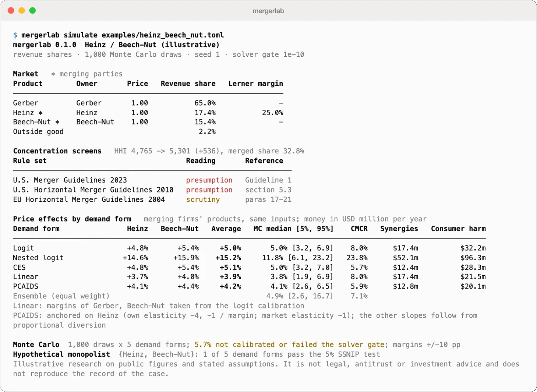Click the 'mergerlab 0.1.0' version text
The width and height of the screenshot is (537, 392).
point(45,45)
